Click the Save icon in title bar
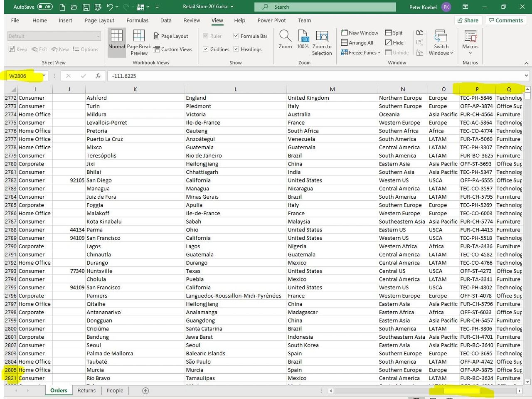This screenshot has width=532, height=399. click(86, 7)
